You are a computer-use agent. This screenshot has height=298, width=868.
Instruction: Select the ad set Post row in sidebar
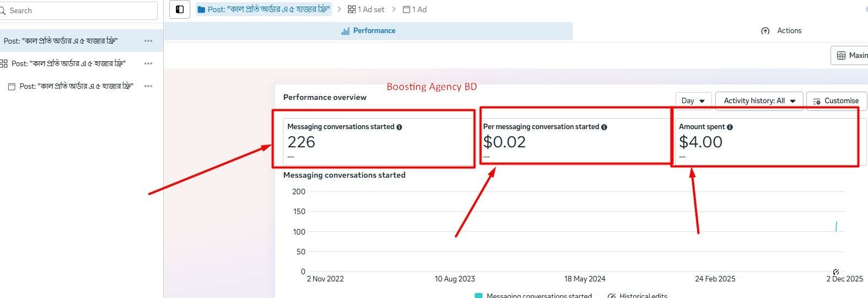(82, 63)
